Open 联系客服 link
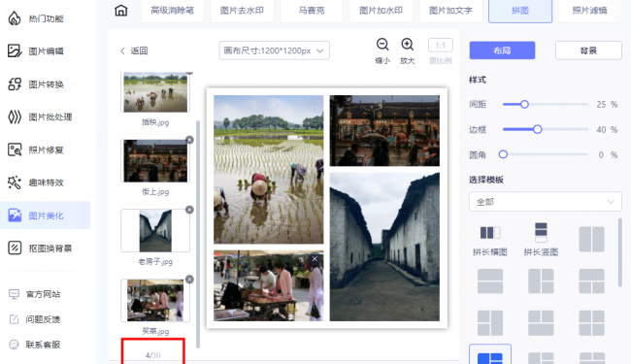 click(x=35, y=345)
